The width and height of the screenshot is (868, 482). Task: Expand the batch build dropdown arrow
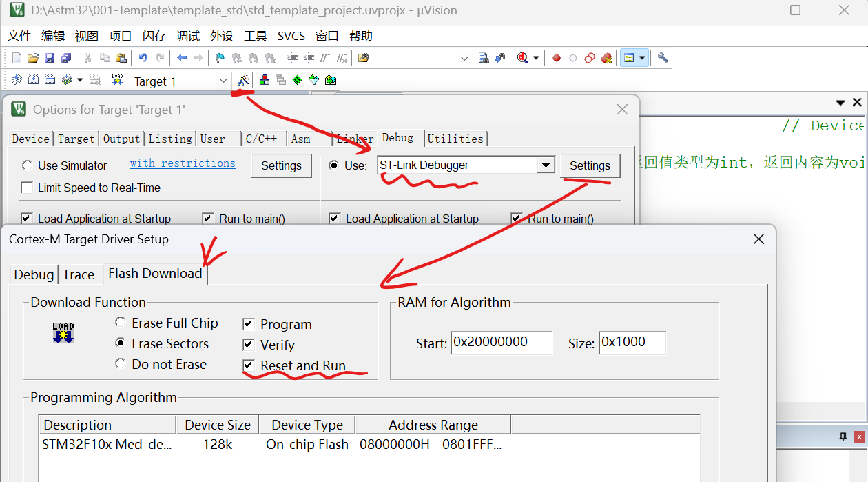[79, 80]
